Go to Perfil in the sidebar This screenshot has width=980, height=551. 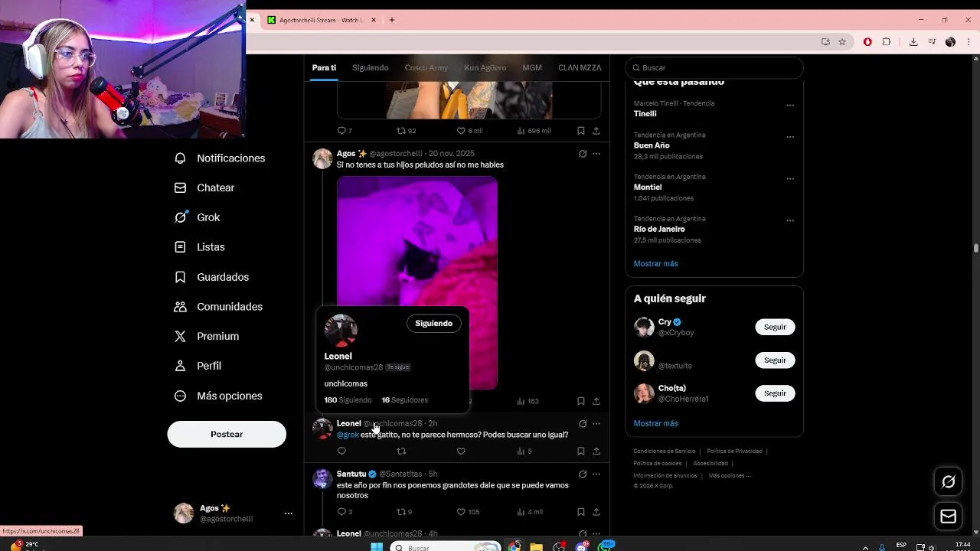(198, 366)
